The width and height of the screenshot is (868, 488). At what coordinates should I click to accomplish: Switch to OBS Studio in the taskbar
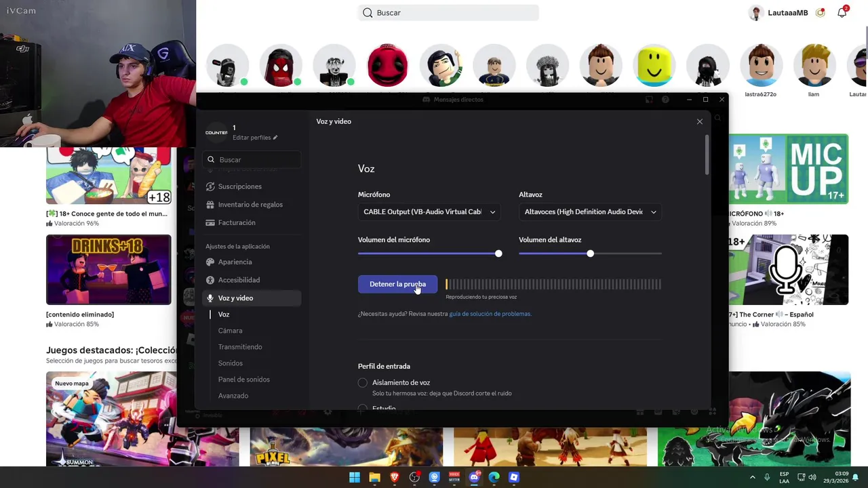[x=414, y=477]
